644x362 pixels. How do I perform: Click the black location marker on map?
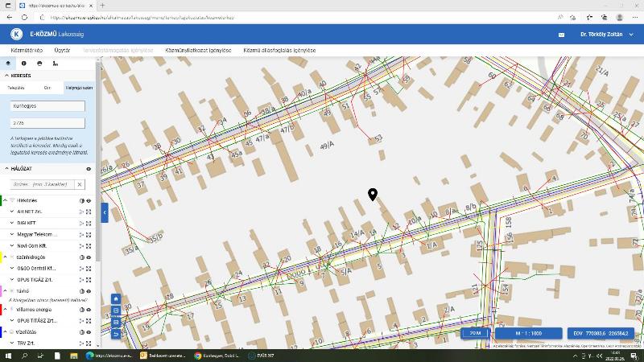pyautogui.click(x=373, y=195)
